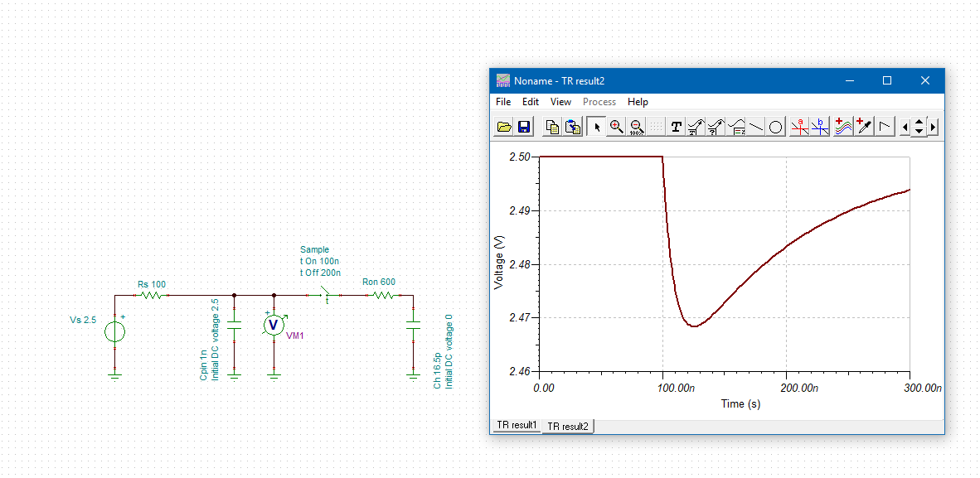Image resolution: width=980 pixels, height=478 pixels.
Task: Click the right arrow in the navigation control
Action: click(933, 126)
